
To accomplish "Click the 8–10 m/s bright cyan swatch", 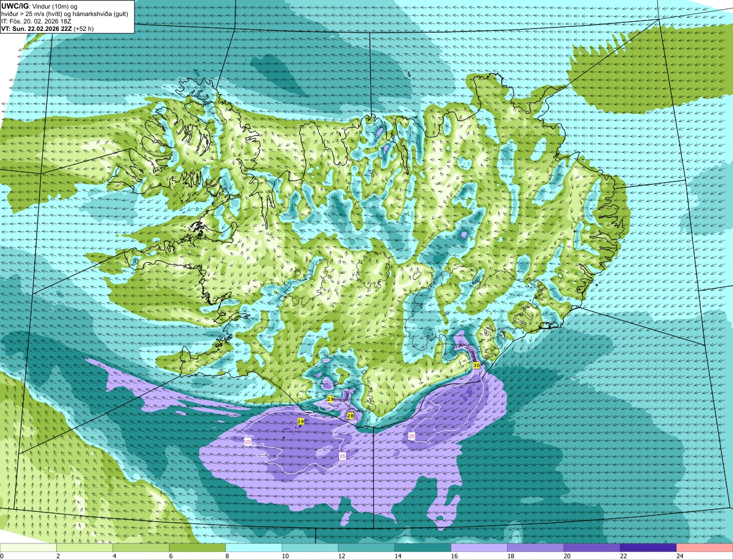I will (x=254, y=547).
